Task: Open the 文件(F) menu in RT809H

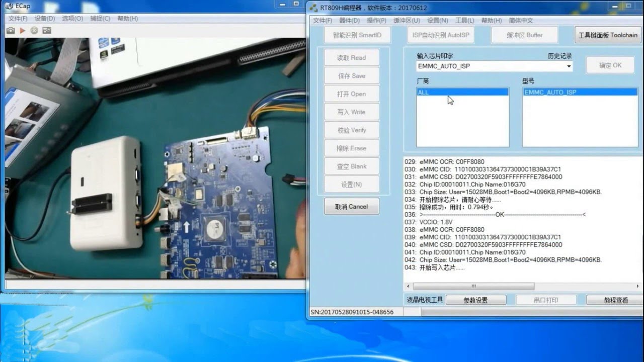Action: [323, 21]
